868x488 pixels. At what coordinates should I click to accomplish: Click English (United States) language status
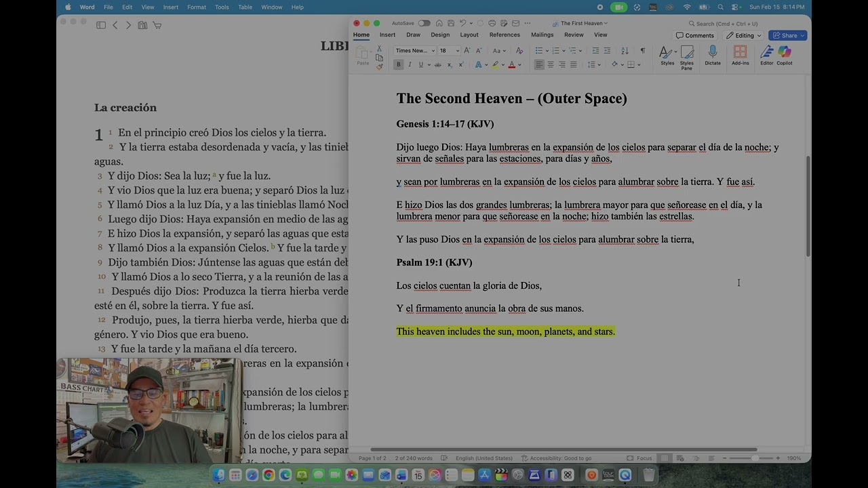coord(484,458)
